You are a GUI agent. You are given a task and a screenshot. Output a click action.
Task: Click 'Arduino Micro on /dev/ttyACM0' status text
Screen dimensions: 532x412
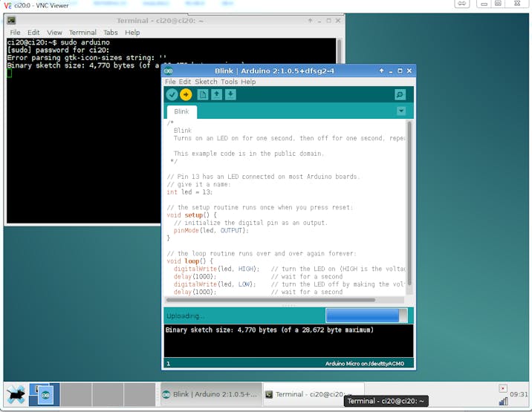[x=365, y=364]
